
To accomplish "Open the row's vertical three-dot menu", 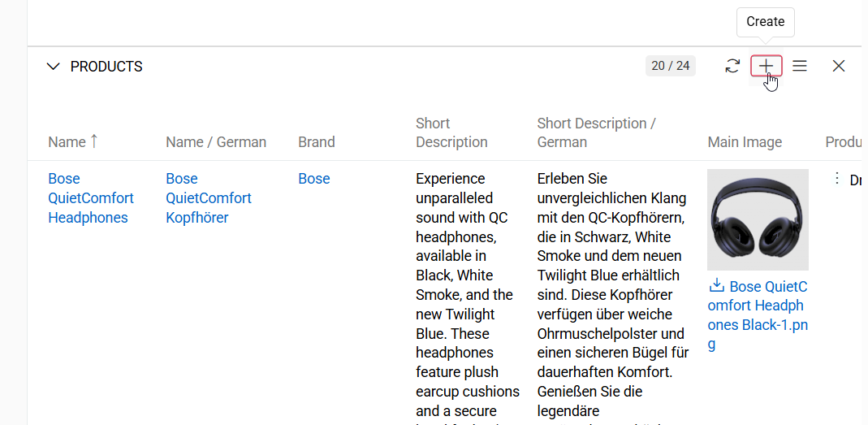I will (837, 179).
